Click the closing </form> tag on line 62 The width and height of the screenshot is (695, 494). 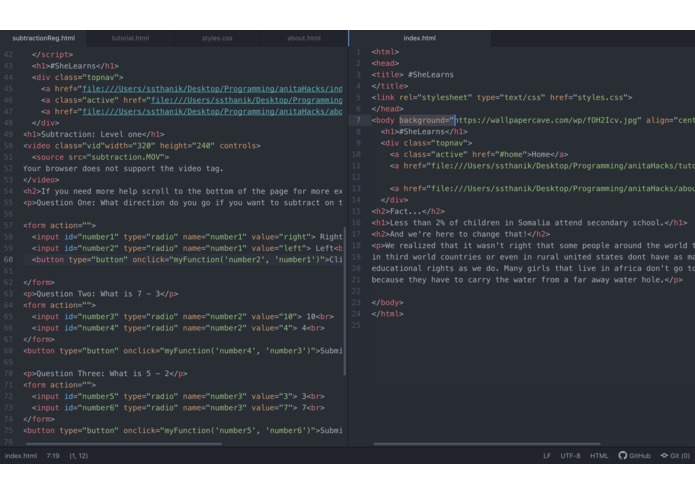click(x=39, y=282)
